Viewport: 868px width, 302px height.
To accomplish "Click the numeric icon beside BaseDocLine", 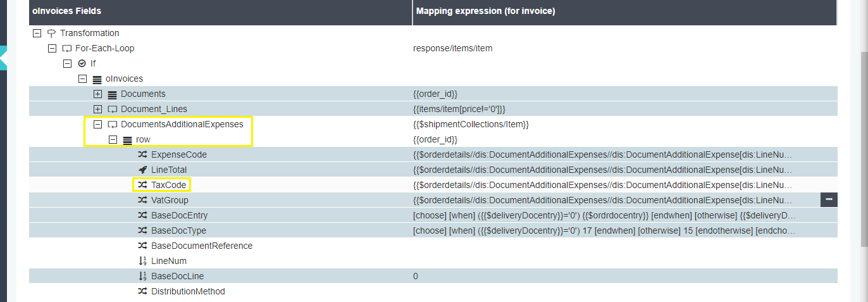I will coord(142,276).
